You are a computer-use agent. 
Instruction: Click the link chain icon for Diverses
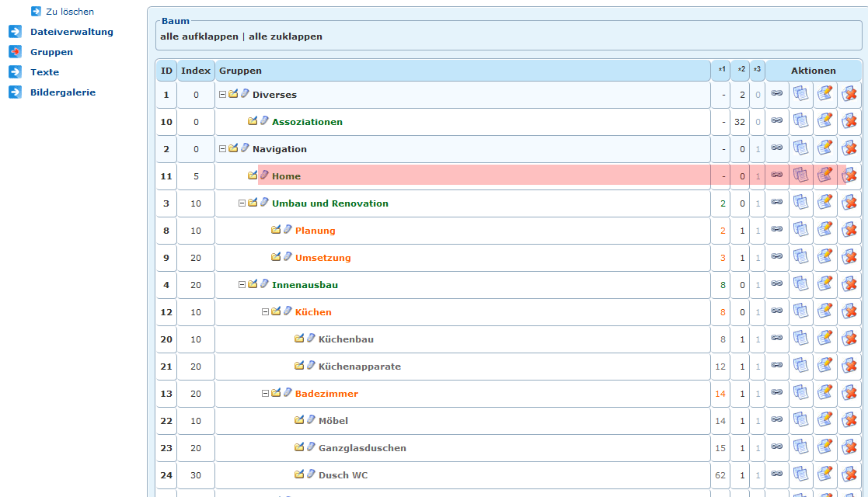776,95
